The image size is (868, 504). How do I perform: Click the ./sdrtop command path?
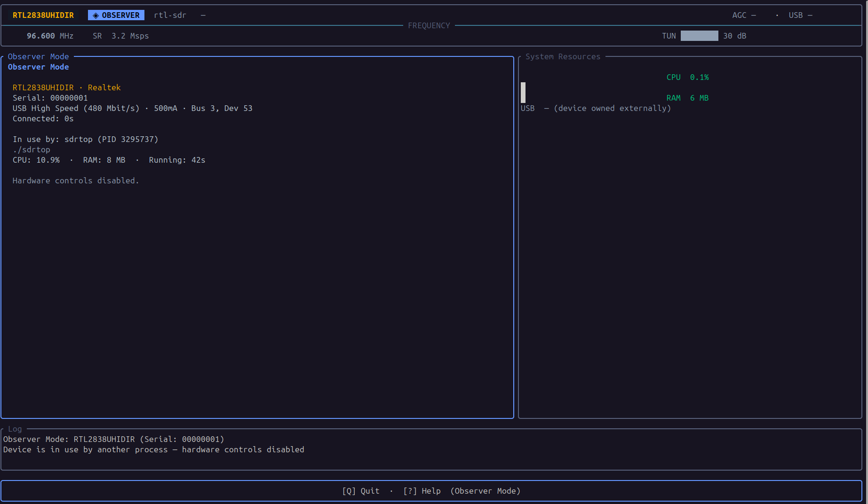tap(31, 150)
